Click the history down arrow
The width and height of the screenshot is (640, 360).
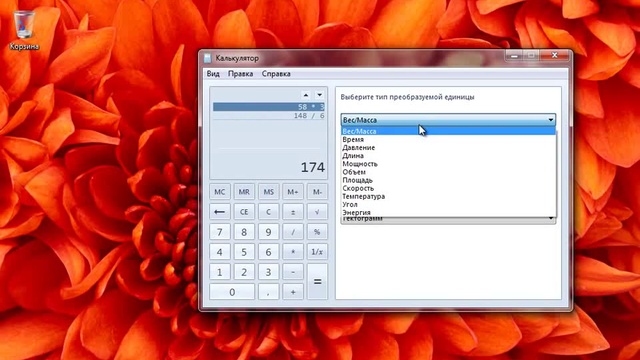pos(320,95)
